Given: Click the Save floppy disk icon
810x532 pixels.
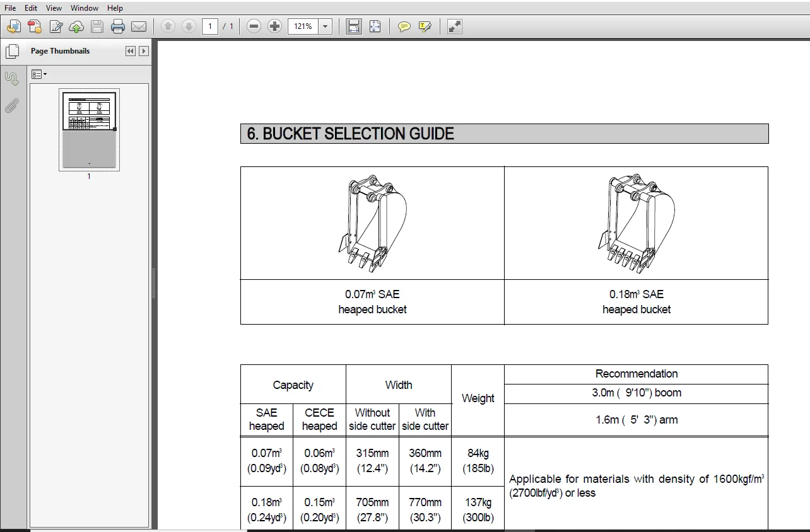Looking at the screenshot, I should tap(97, 26).
